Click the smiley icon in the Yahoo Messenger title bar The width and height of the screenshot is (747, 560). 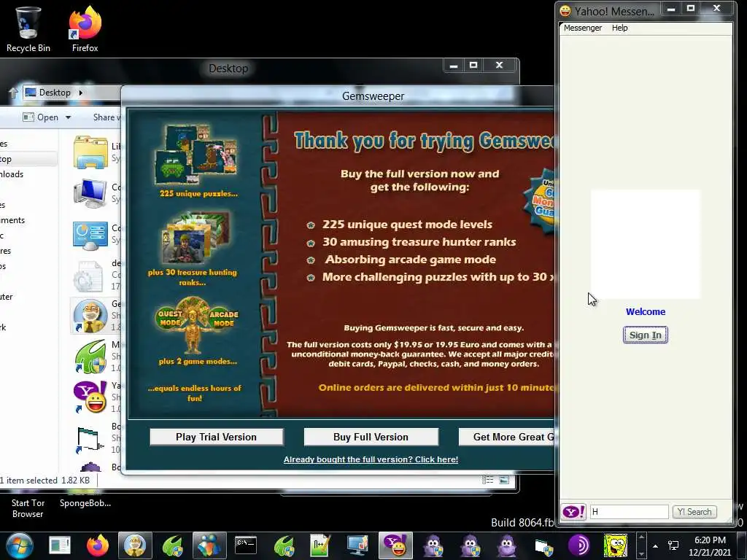565,10
